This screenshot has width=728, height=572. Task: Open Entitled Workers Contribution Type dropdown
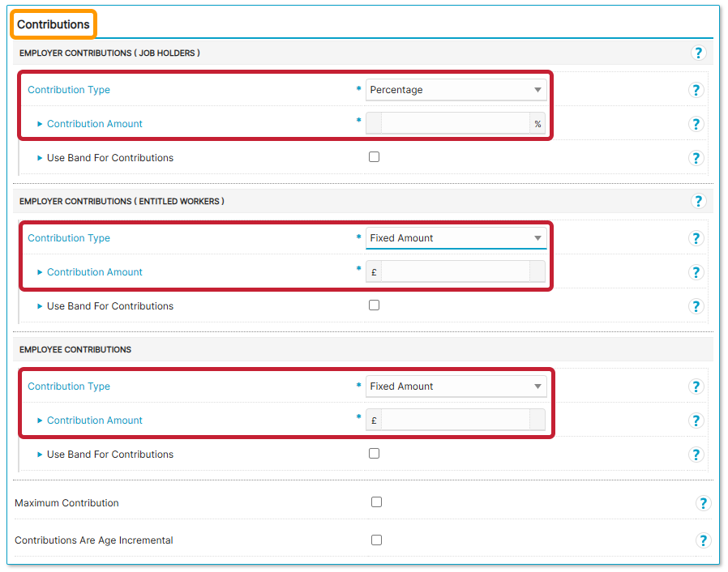click(x=456, y=238)
